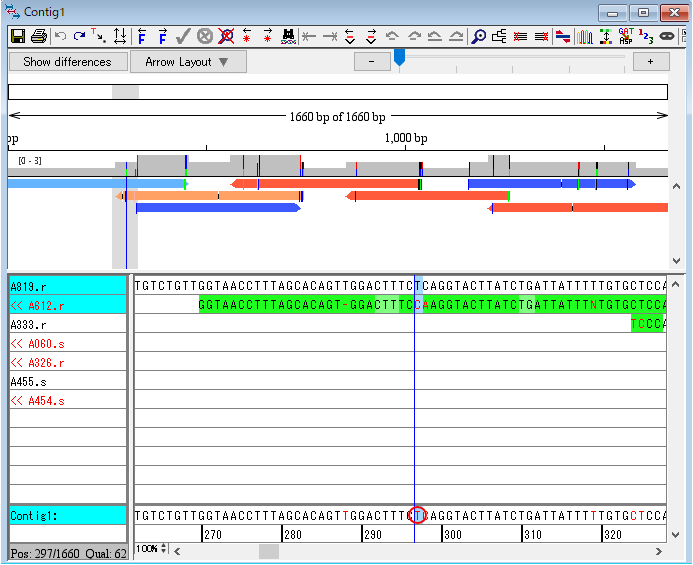Redo the last undone edit
Viewport: 693px width, 565px height.
(x=80, y=36)
